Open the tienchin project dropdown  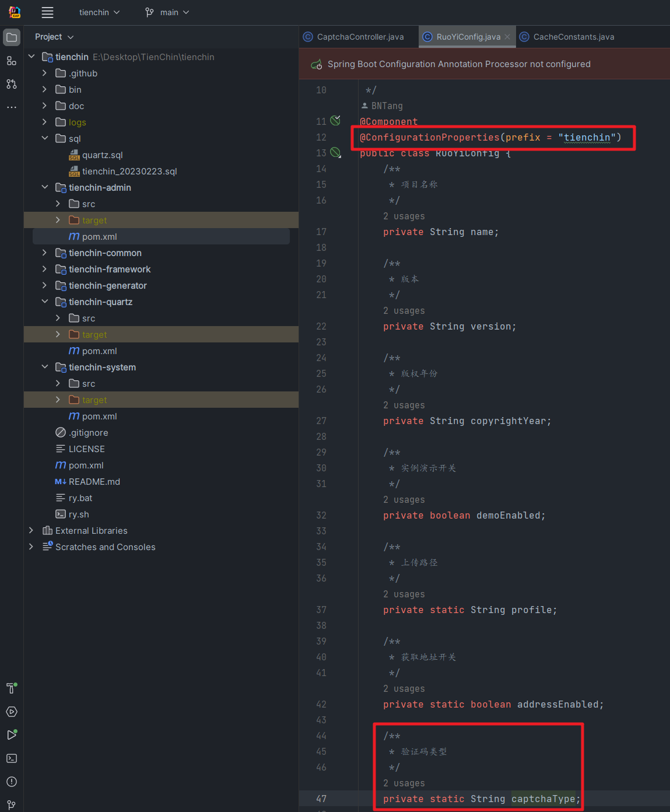point(99,12)
